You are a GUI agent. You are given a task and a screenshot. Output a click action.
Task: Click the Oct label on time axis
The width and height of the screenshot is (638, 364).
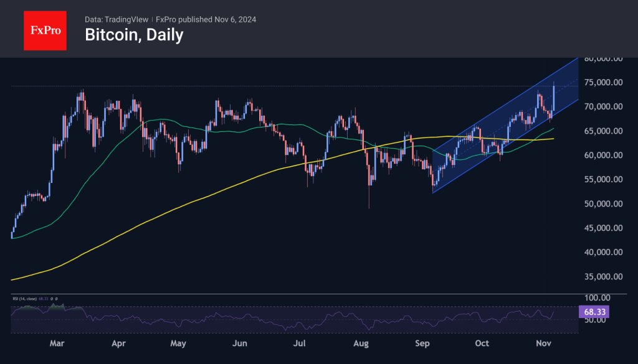(x=482, y=343)
